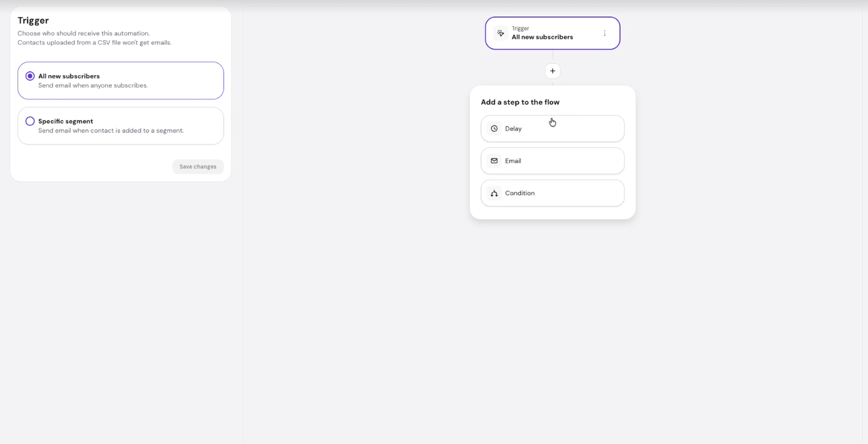Add a Delay step to the flow
The width and height of the screenshot is (868, 444).
tap(553, 129)
